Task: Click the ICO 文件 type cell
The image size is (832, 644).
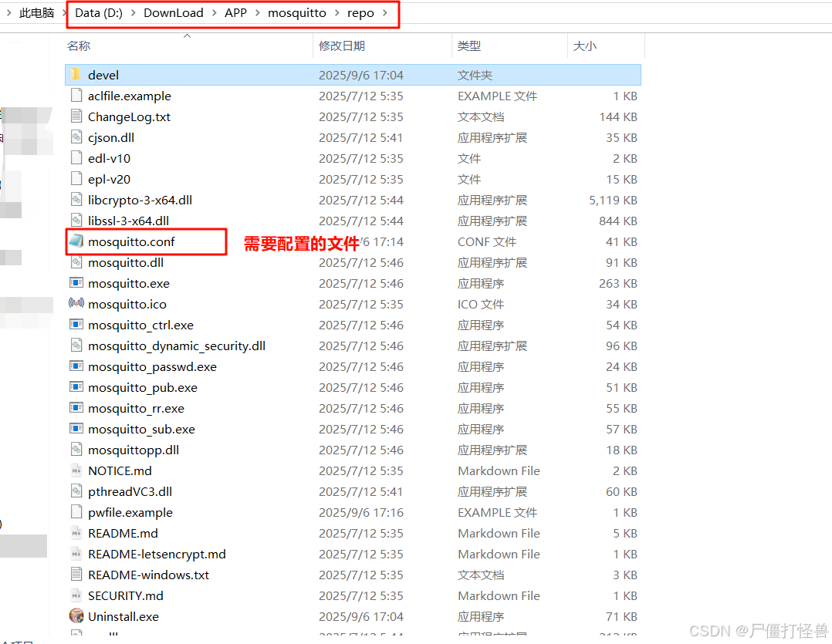Action: tap(481, 304)
